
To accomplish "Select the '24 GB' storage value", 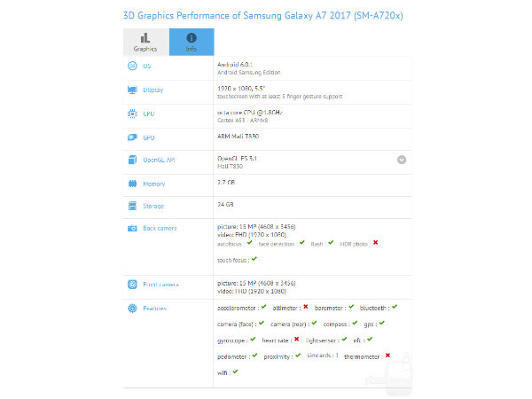I will click(x=225, y=204).
